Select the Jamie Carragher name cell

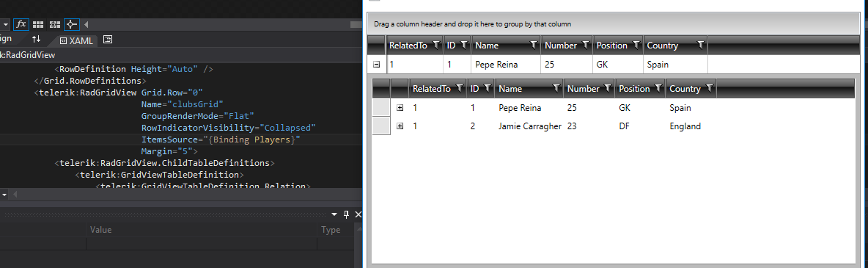point(530,126)
